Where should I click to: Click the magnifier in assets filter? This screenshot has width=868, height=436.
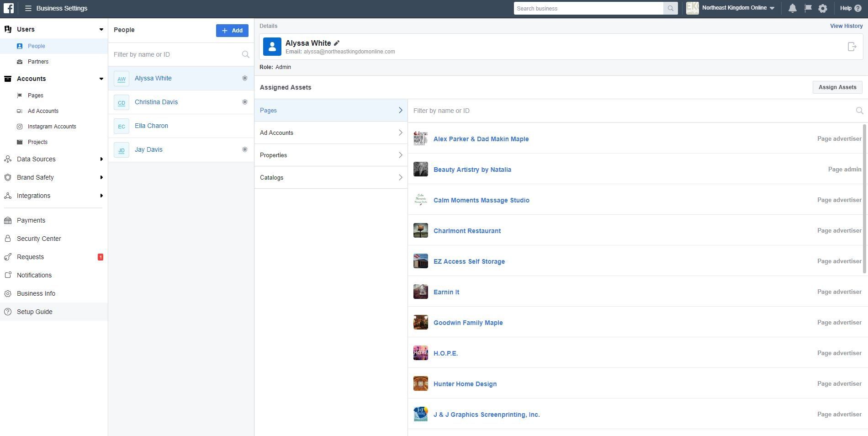coord(859,111)
